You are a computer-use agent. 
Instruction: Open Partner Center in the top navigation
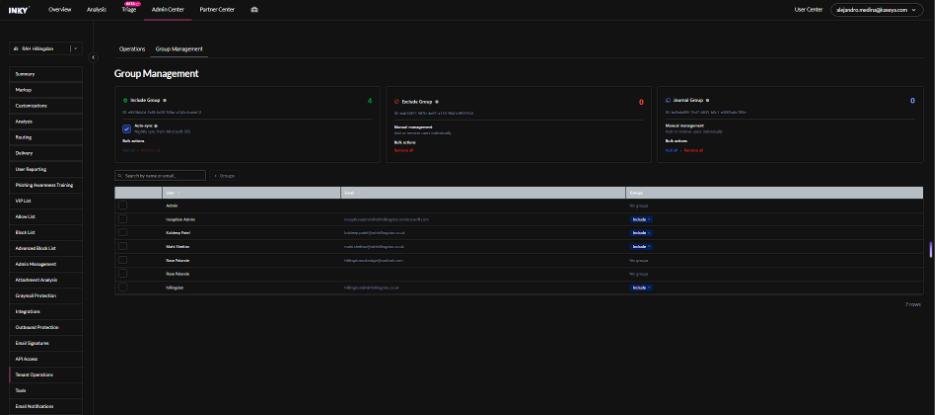point(217,10)
